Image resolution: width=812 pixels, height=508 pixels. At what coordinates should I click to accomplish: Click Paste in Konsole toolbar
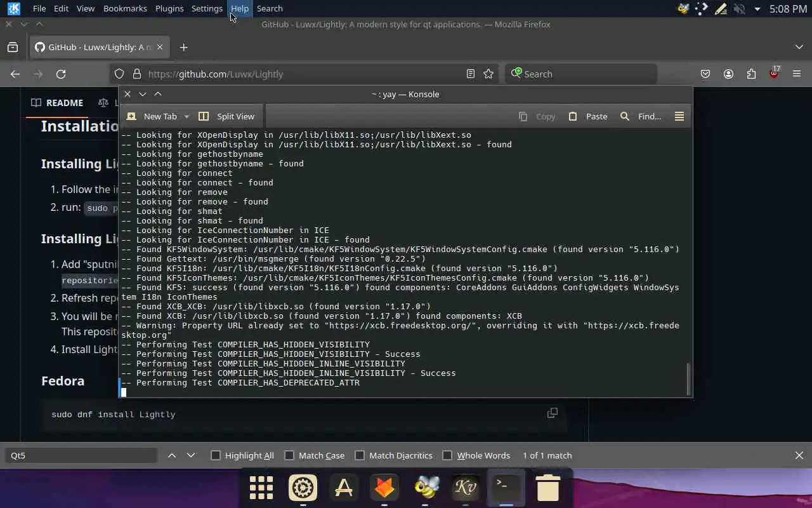coord(588,116)
